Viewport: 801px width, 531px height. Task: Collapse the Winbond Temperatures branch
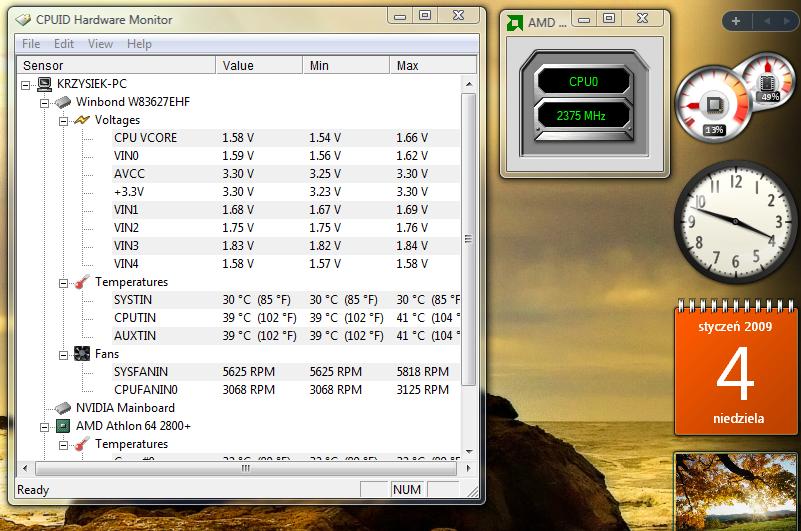point(63,283)
